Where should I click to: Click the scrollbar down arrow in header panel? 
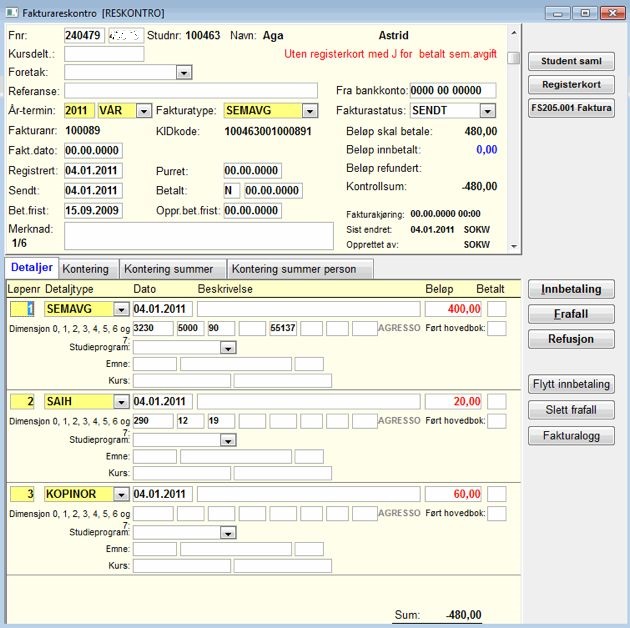[x=514, y=246]
